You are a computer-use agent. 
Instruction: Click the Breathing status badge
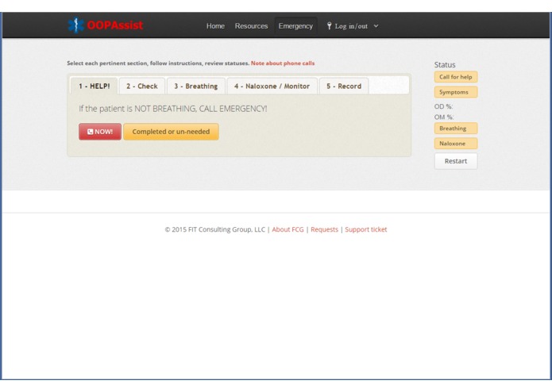point(456,129)
